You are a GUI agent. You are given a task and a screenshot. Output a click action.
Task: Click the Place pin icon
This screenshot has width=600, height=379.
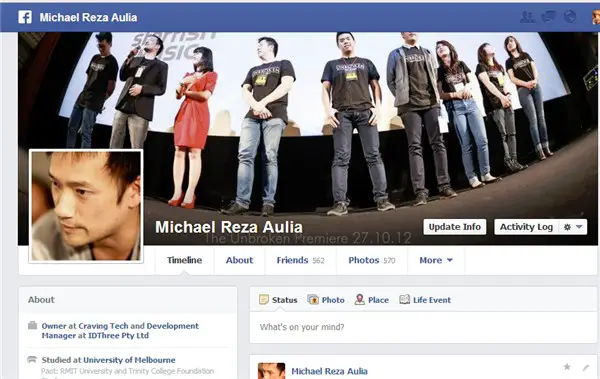359,299
